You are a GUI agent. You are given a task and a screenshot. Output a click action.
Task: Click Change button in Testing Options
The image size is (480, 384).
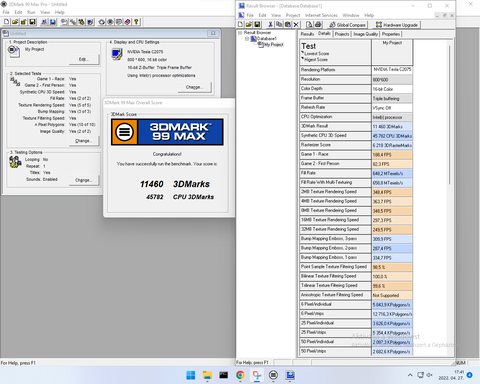click(x=84, y=180)
